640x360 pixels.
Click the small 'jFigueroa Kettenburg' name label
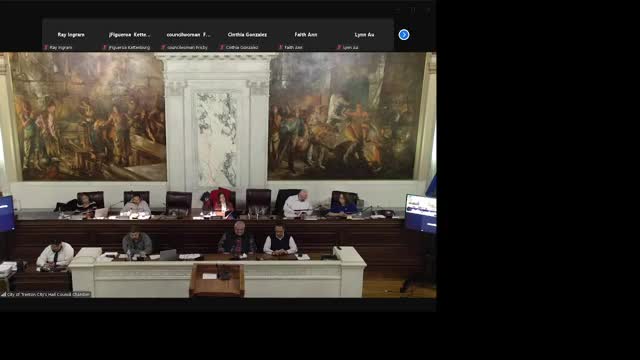pyautogui.click(x=129, y=48)
